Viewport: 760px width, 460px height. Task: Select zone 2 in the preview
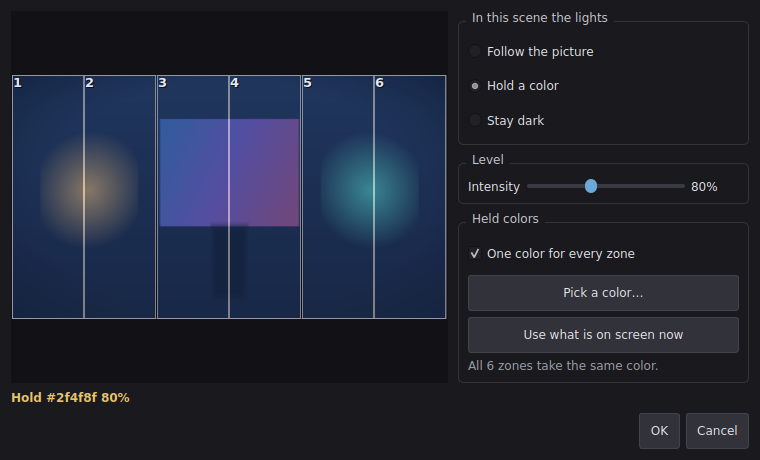click(120, 197)
